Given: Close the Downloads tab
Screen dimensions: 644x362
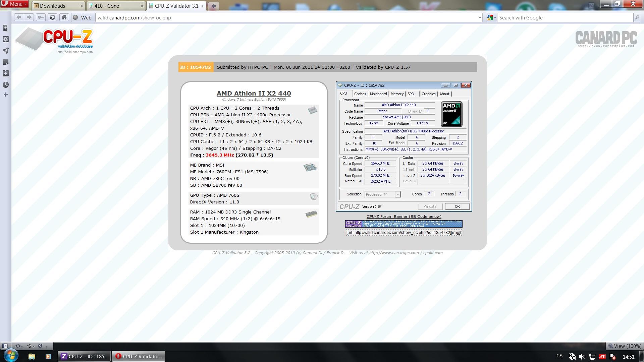Looking at the screenshot, I should point(82,6).
